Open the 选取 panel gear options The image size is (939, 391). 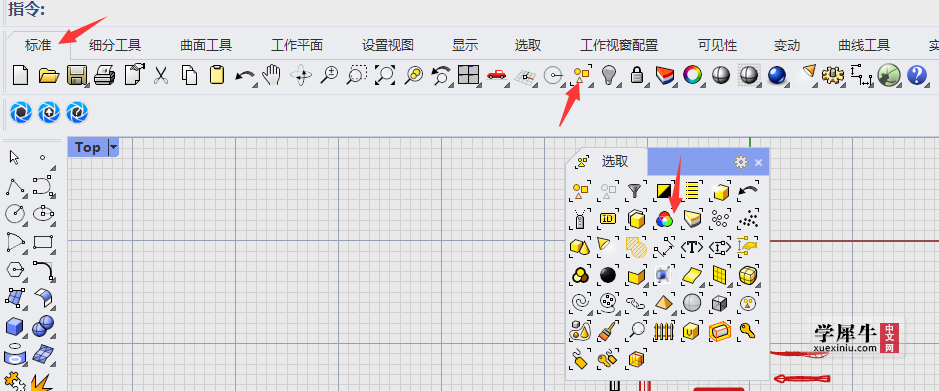tap(741, 162)
